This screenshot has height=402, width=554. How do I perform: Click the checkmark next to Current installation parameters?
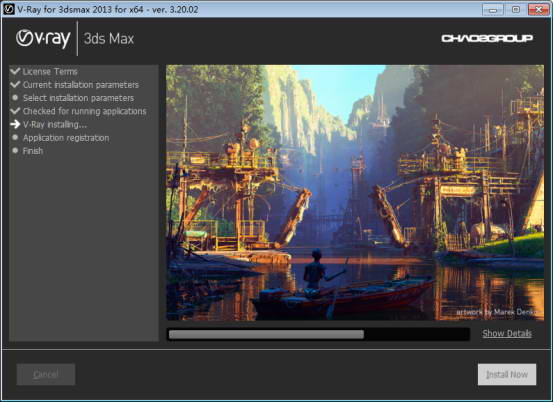pos(15,84)
